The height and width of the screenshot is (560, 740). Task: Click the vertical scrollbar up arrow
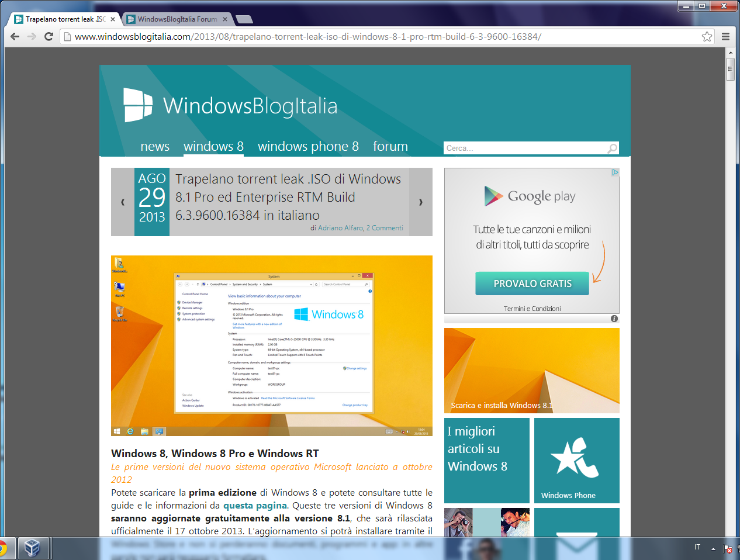[x=730, y=53]
